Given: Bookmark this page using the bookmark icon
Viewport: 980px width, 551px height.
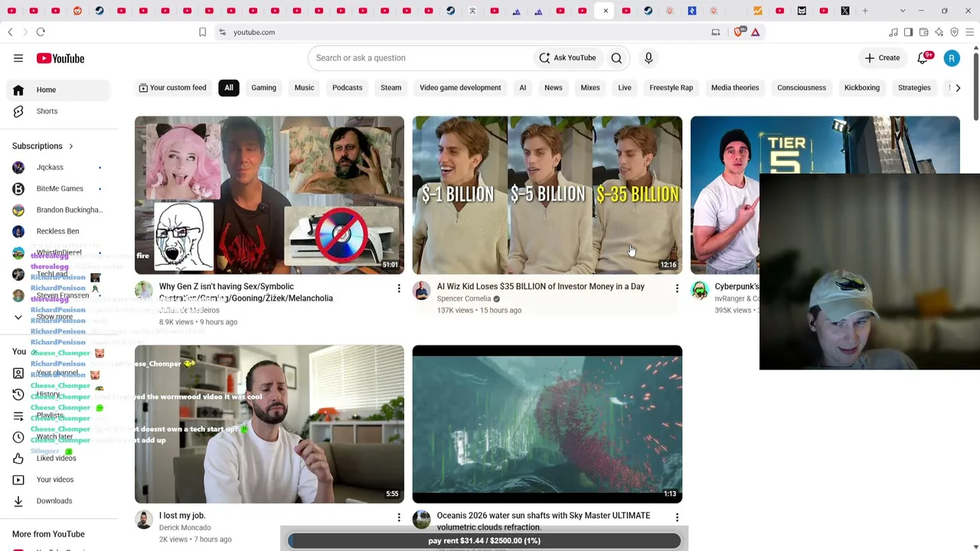Looking at the screenshot, I should (x=202, y=32).
